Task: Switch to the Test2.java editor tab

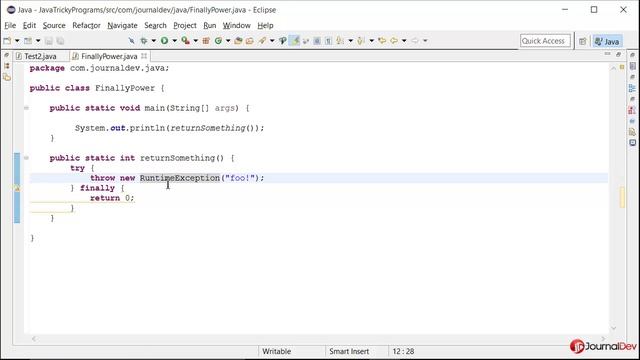Action: coord(40,56)
